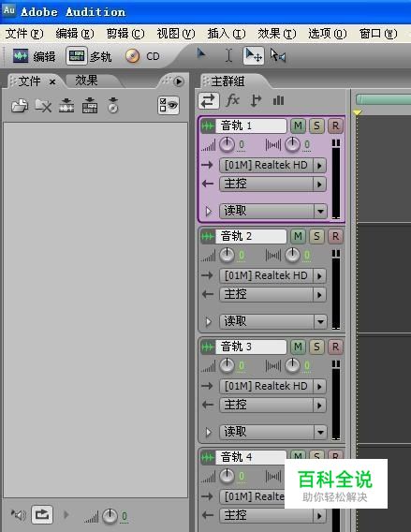Open 音轨 1 output 主控 arrow
411x532 pixels.
pyautogui.click(x=319, y=185)
